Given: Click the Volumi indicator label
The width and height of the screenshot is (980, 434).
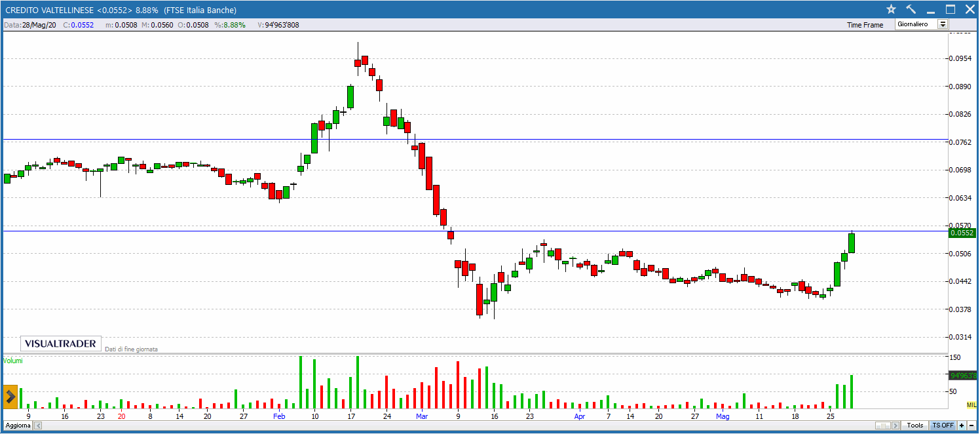Looking at the screenshot, I should click(x=13, y=361).
